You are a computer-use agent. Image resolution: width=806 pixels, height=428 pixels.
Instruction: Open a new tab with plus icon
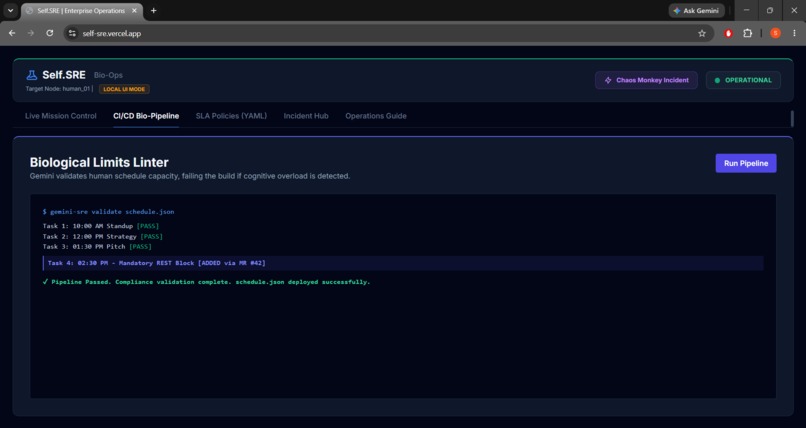153,11
